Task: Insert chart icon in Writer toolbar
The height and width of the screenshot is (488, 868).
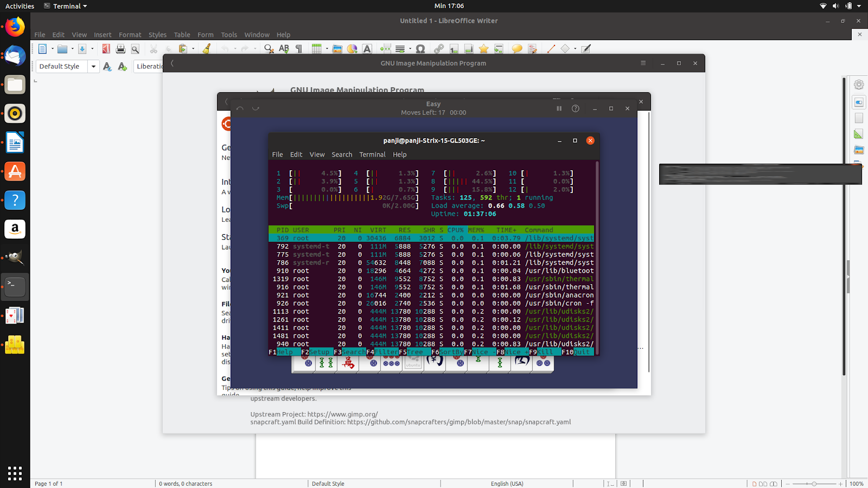Action: point(352,49)
